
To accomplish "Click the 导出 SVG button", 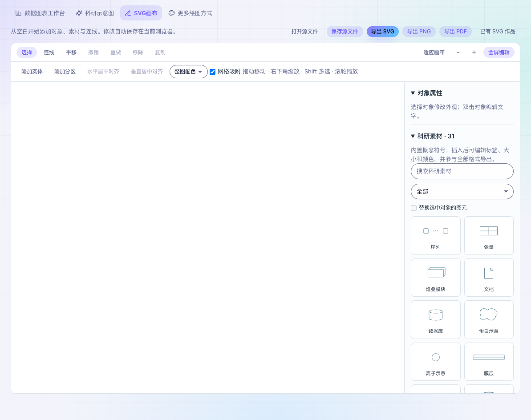I will pyautogui.click(x=383, y=32).
